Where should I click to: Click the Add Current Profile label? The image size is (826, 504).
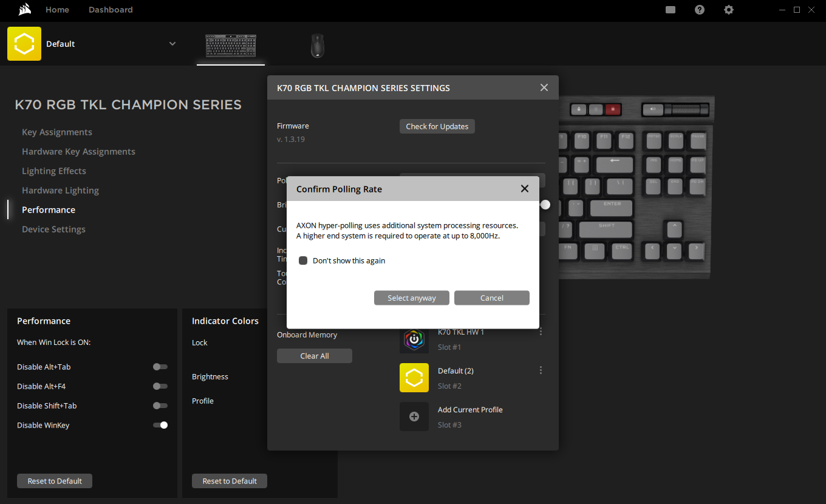click(x=470, y=410)
